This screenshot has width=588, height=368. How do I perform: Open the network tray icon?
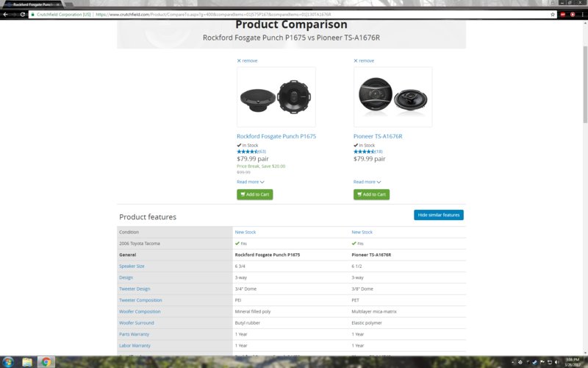tap(550, 362)
